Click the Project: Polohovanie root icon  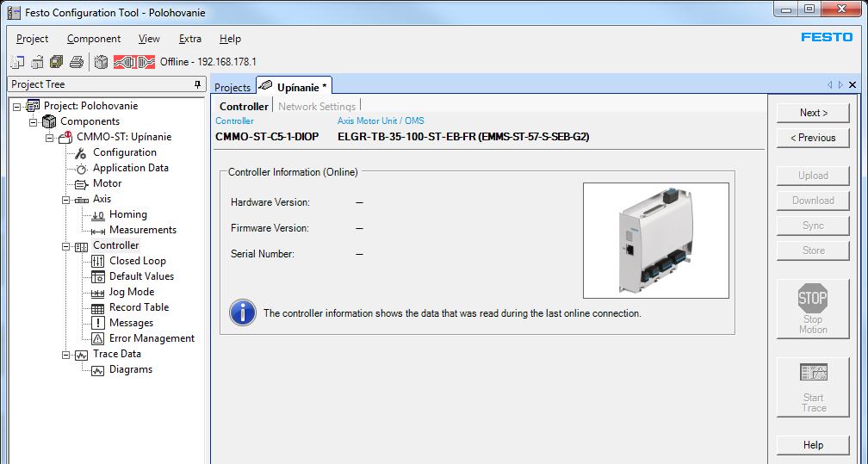[33, 106]
